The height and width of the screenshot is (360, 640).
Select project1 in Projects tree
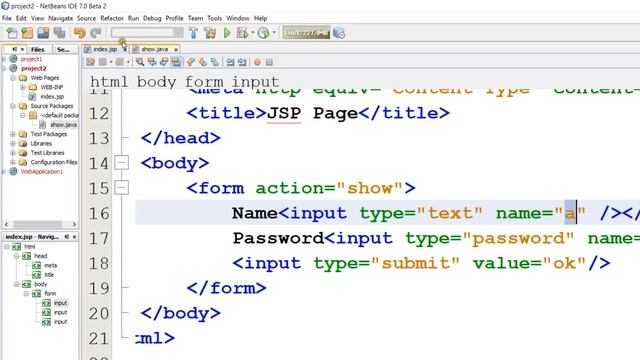[31, 59]
